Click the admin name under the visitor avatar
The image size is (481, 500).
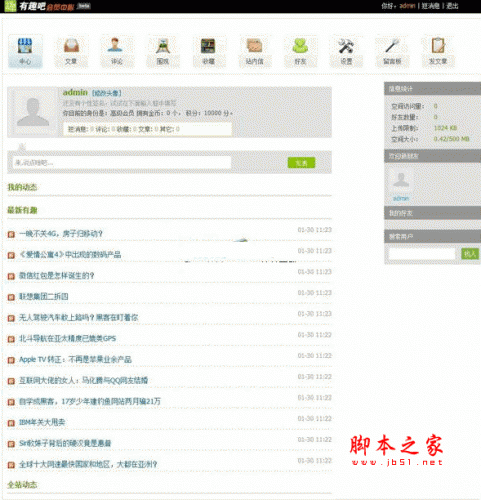401,199
